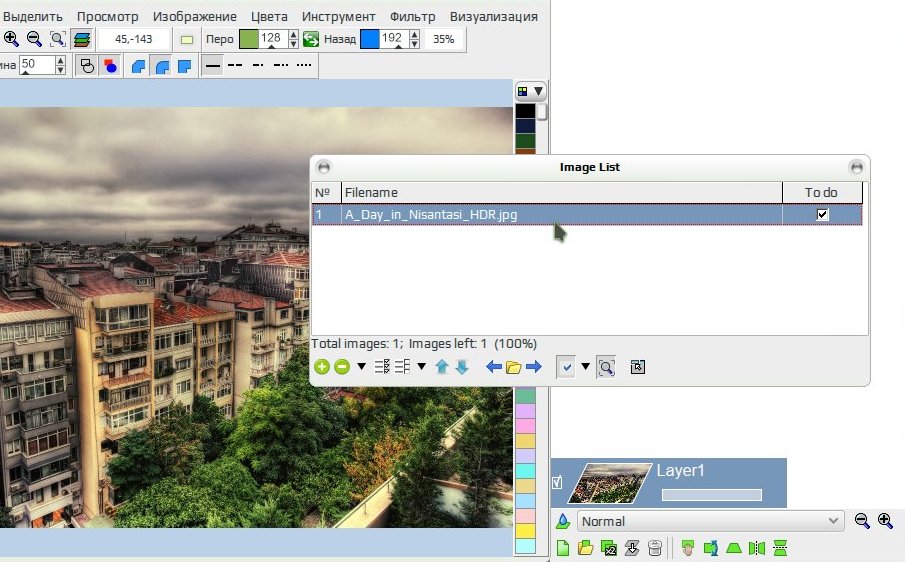The height and width of the screenshot is (562, 905).
Task: Uncheck all items in Image List
Action: 402,367
